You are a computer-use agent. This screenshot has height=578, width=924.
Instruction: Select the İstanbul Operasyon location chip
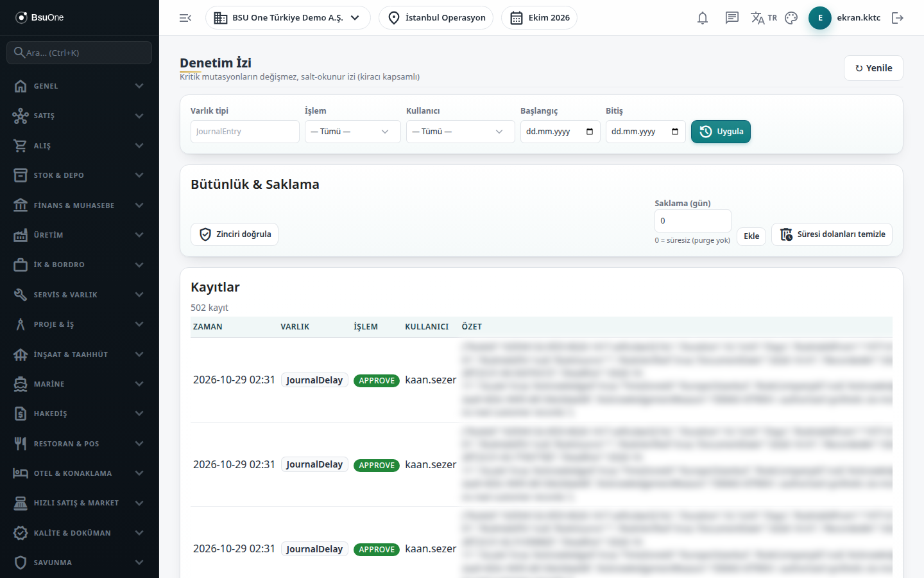point(436,18)
